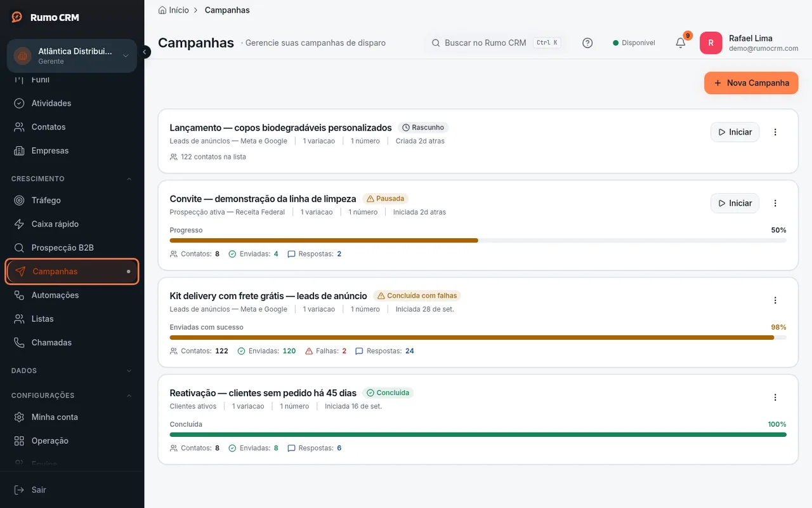Open Listas in the sidebar
The image size is (812, 508).
[72, 319]
